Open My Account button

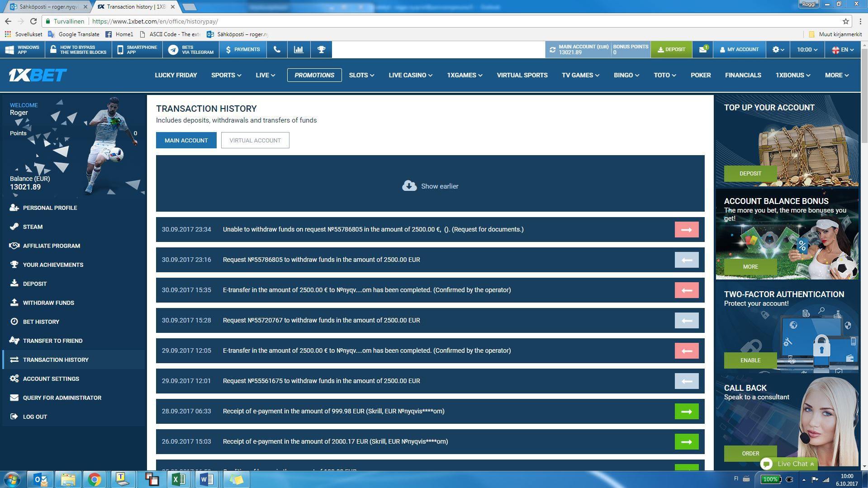[740, 49]
